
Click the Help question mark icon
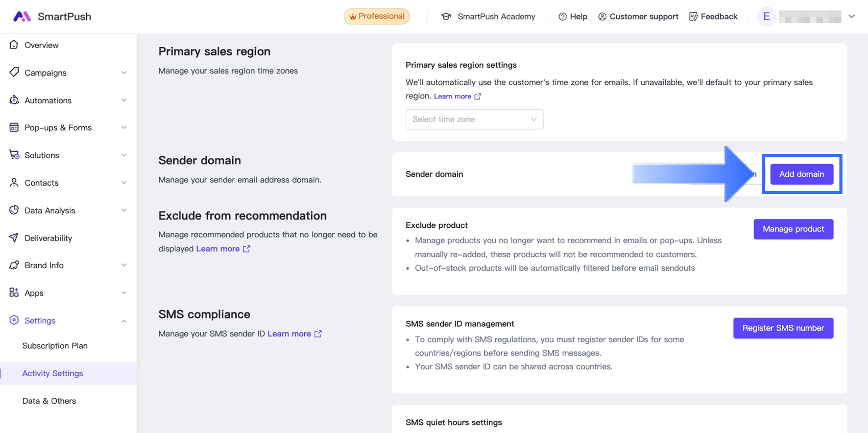pyautogui.click(x=563, y=16)
